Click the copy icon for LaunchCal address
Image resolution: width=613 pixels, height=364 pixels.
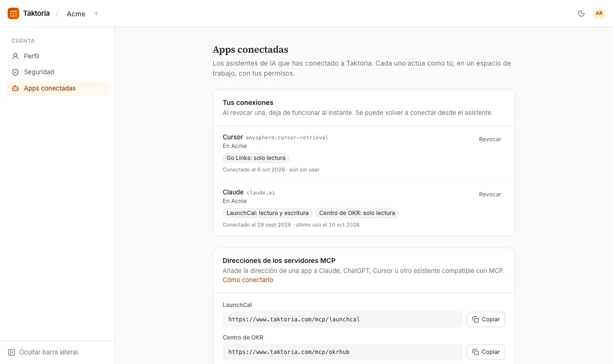coord(476,319)
